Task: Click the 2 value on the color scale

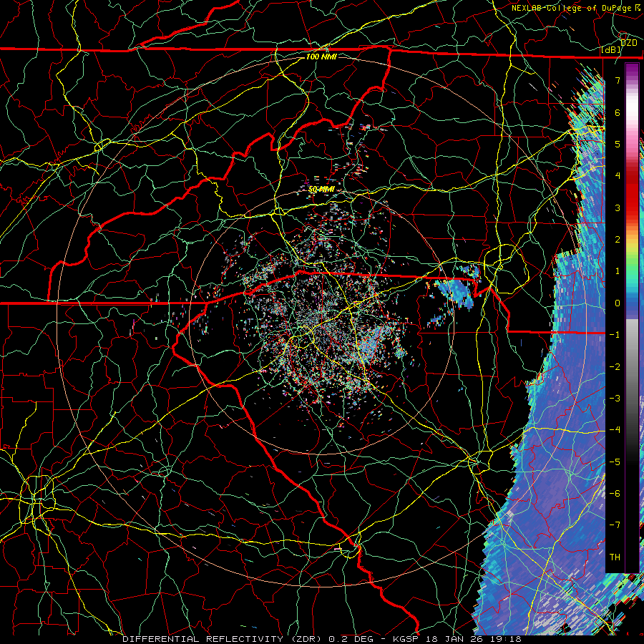Action: point(618,240)
